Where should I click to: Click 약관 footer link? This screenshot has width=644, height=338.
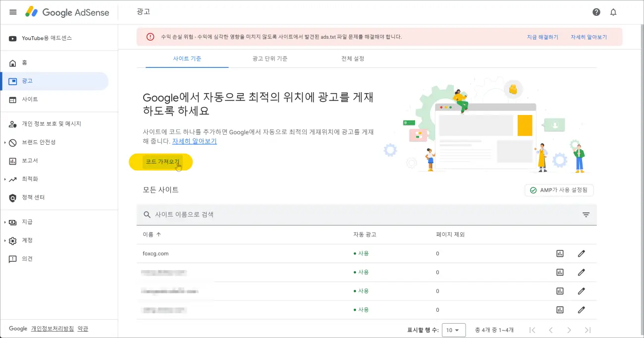83,329
